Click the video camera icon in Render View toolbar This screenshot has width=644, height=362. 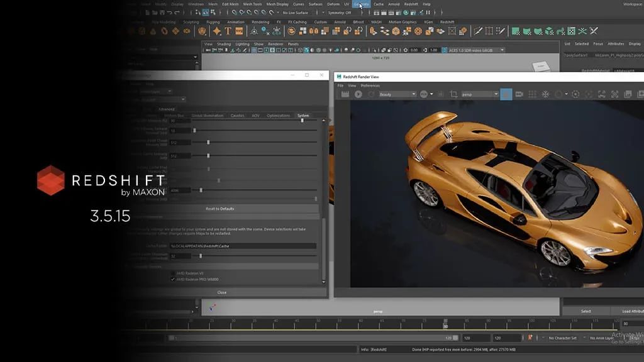pos(519,93)
